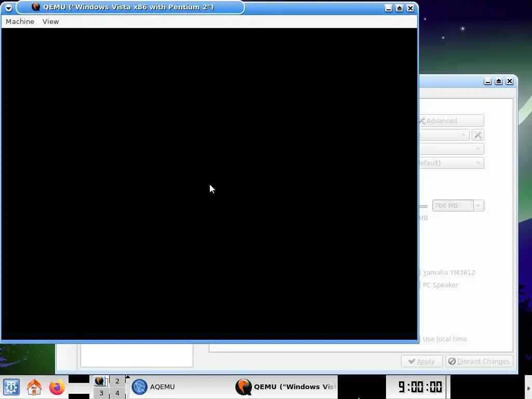Click the tools icon beside the AQEMU combo box
532x399 pixels.
478,135
